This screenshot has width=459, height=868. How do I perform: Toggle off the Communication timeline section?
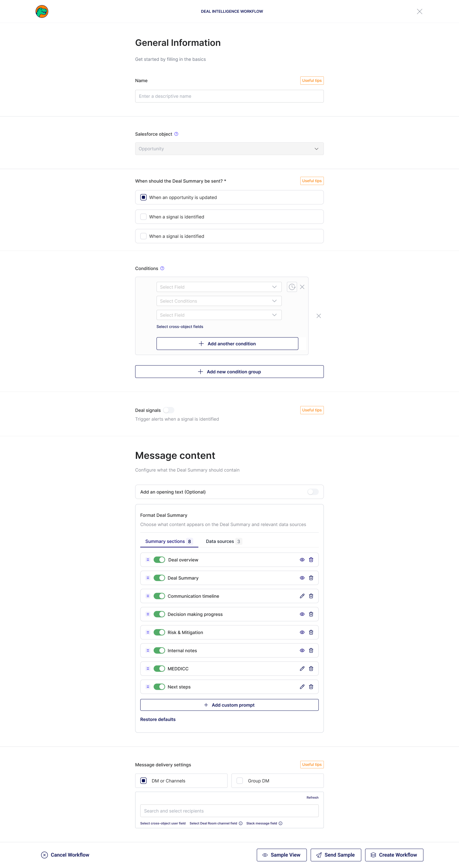(159, 596)
